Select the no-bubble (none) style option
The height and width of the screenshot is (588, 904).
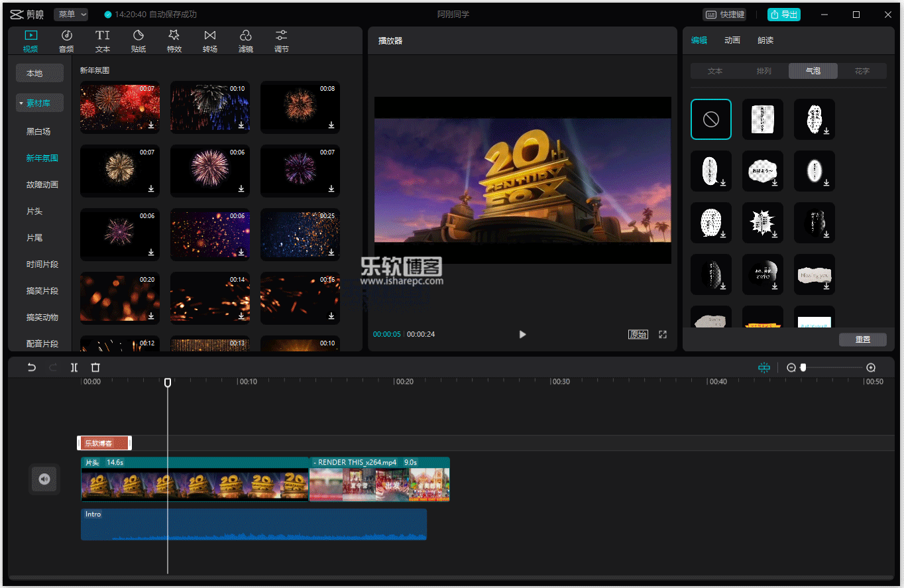(x=710, y=119)
